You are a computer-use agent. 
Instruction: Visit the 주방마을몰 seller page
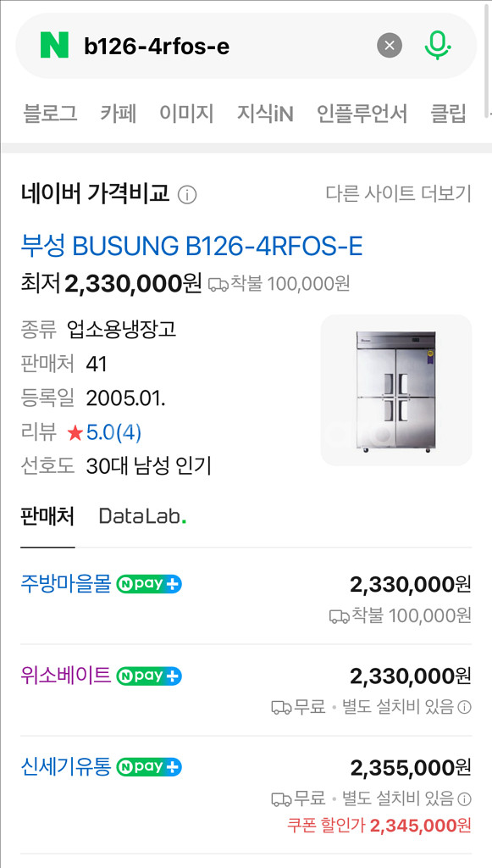(x=63, y=583)
